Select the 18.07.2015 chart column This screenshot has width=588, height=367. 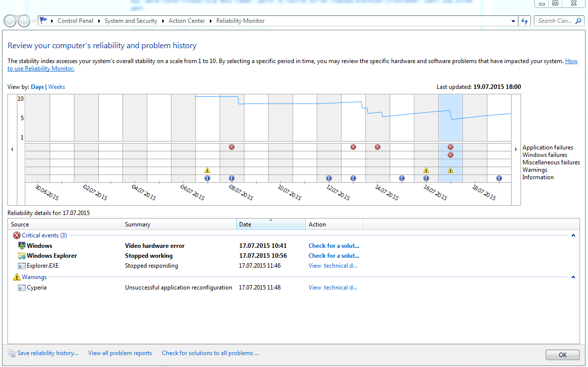[475, 138]
